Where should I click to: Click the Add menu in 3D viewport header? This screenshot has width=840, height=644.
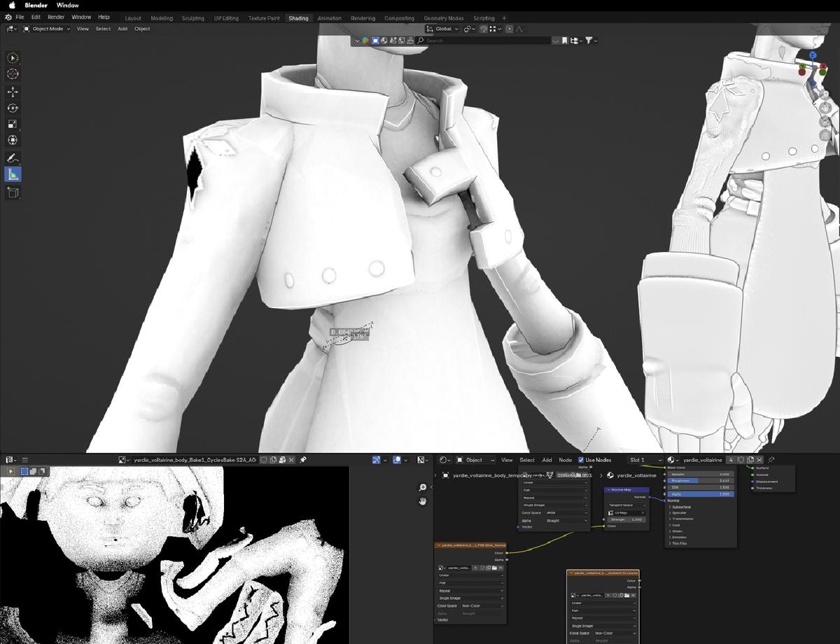122,29
